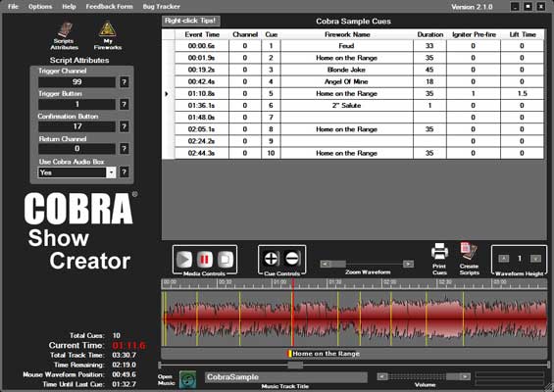The width and height of the screenshot is (554, 392).
Task: Select the Blonde Joke firework name cell
Action: (x=346, y=70)
